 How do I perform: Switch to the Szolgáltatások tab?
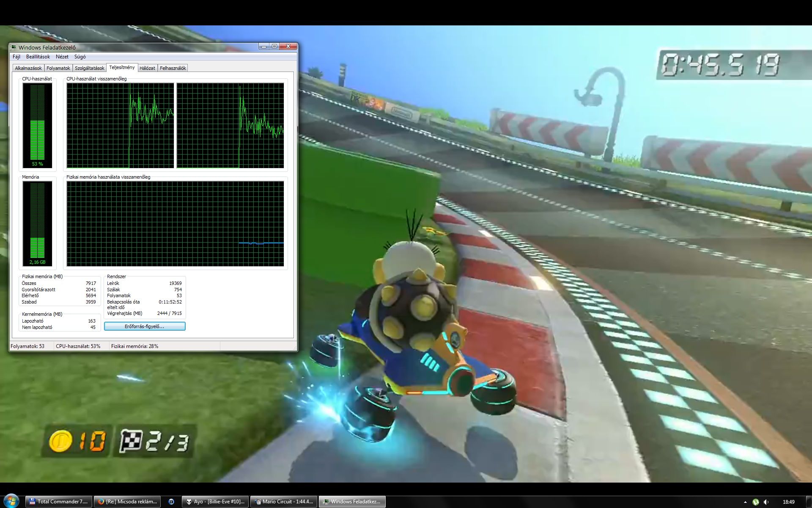pos(89,68)
